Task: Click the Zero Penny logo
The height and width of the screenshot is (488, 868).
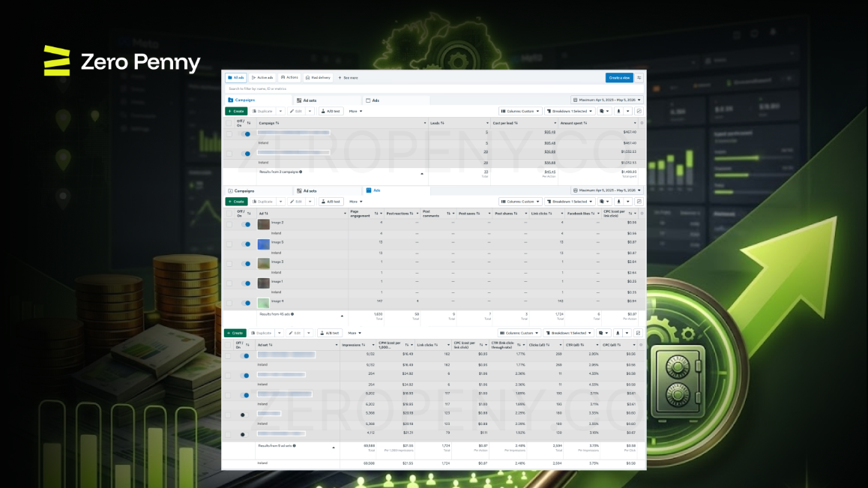Action: (x=121, y=61)
